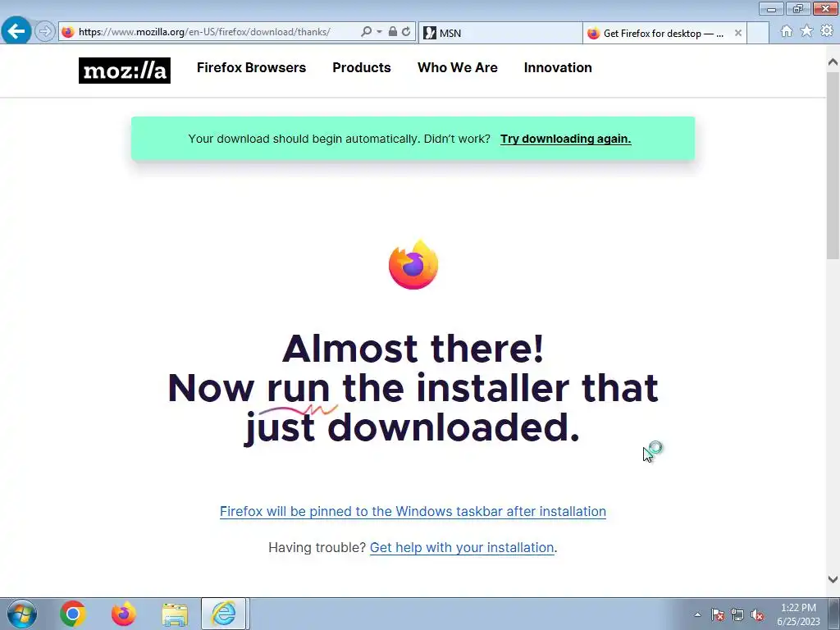840x630 pixels.
Task: Refresh the page with the reload icon
Action: tap(406, 32)
